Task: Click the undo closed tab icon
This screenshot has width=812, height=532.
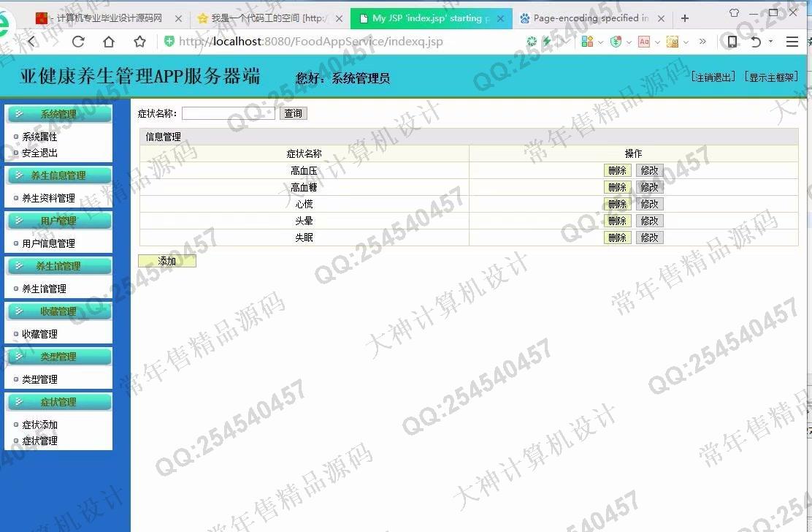Action: point(756,42)
